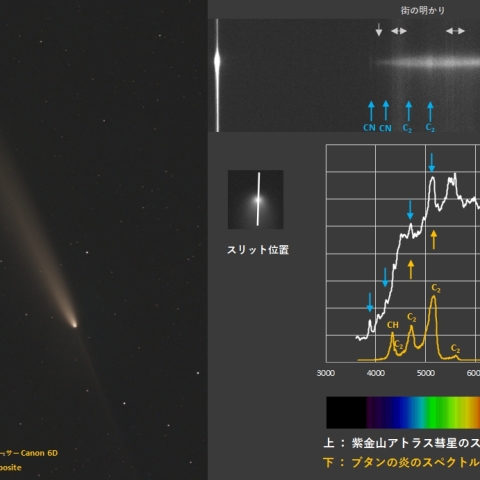Click the rainbow wavelength color bar
The height and width of the screenshot is (480, 480).
(x=403, y=412)
